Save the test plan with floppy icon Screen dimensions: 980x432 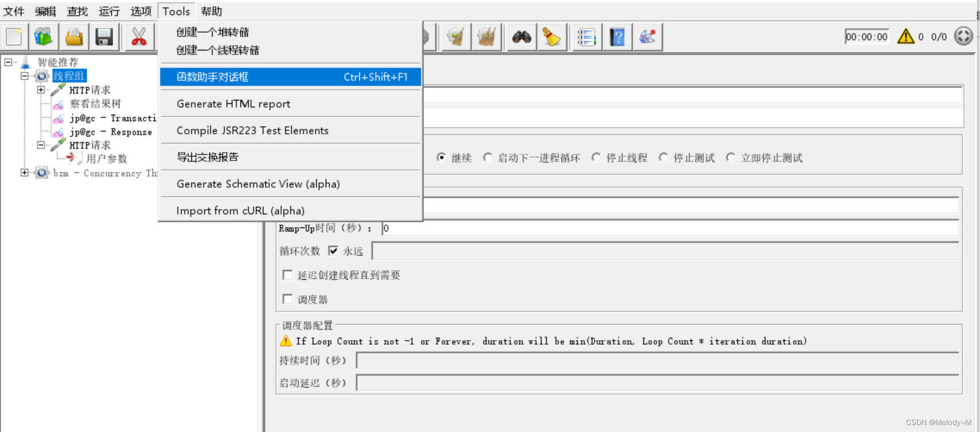pyautogui.click(x=104, y=37)
